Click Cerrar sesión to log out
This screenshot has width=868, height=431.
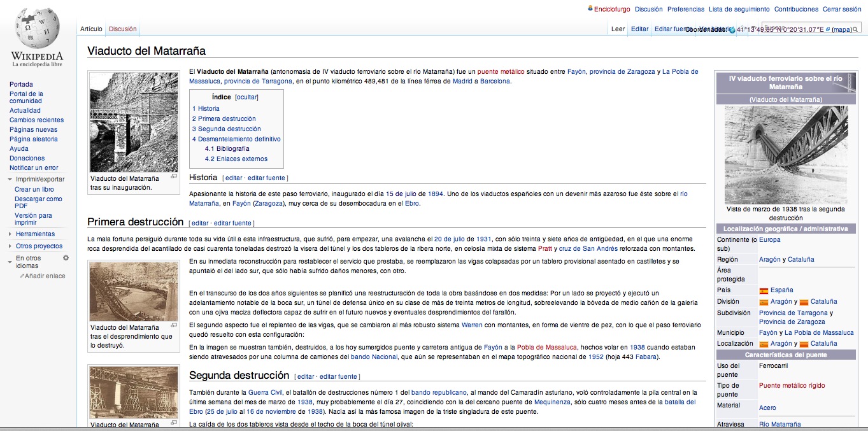point(842,9)
